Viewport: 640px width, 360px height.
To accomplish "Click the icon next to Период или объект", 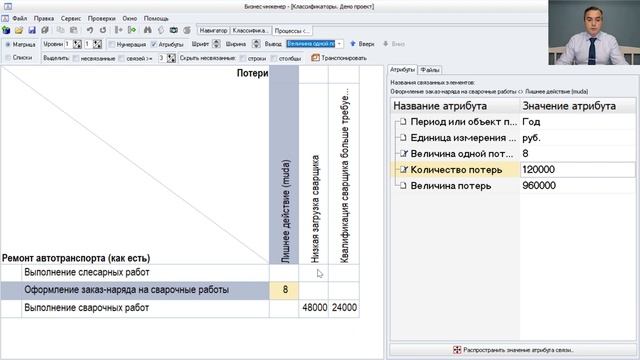I will pyautogui.click(x=403, y=122).
